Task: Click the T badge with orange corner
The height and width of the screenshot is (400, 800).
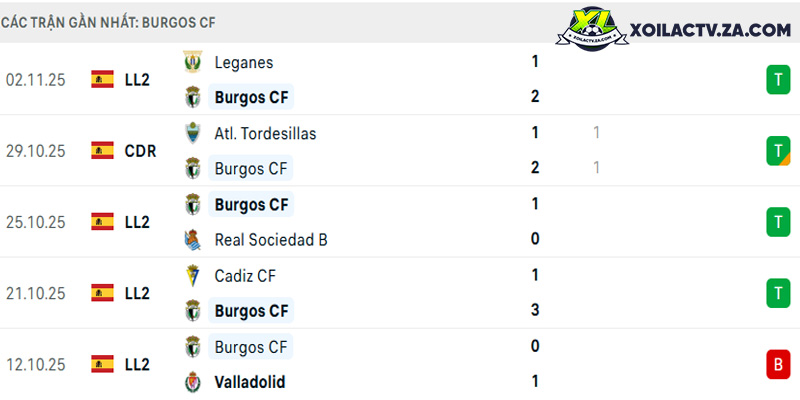Action: click(x=778, y=151)
